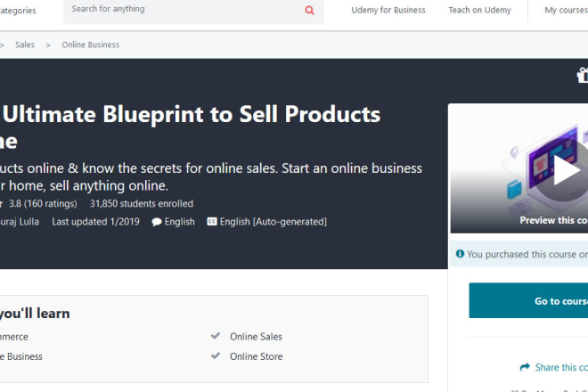The image size is (588, 392).
Task: Click the gift course icon
Action: point(583,76)
